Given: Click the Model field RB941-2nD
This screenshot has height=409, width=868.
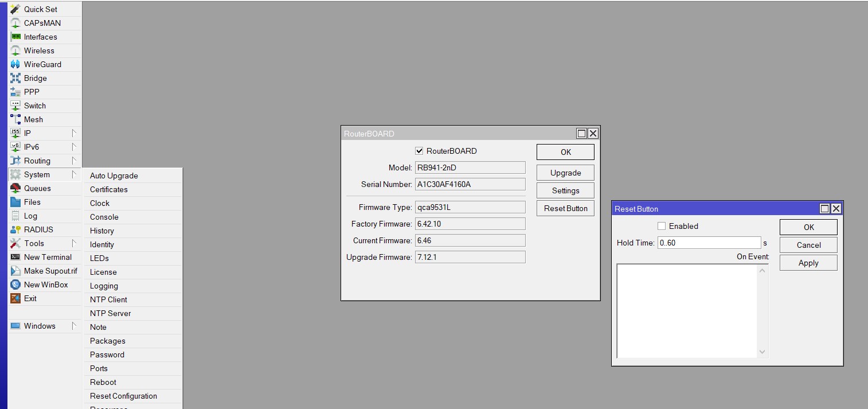Looking at the screenshot, I should click(470, 168).
